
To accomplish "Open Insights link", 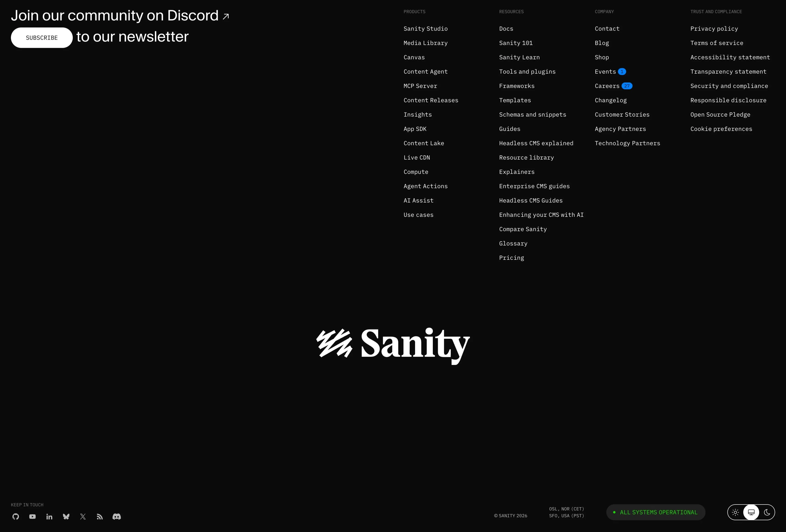I will coord(418,115).
